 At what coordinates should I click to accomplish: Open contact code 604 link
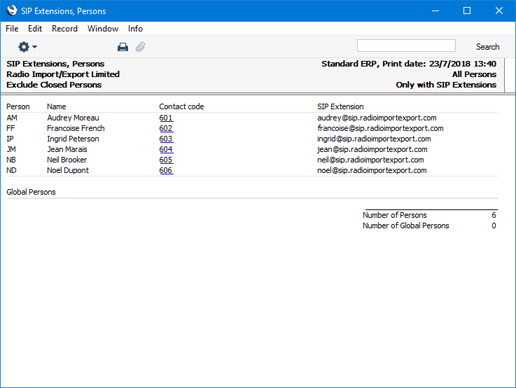coord(166,149)
